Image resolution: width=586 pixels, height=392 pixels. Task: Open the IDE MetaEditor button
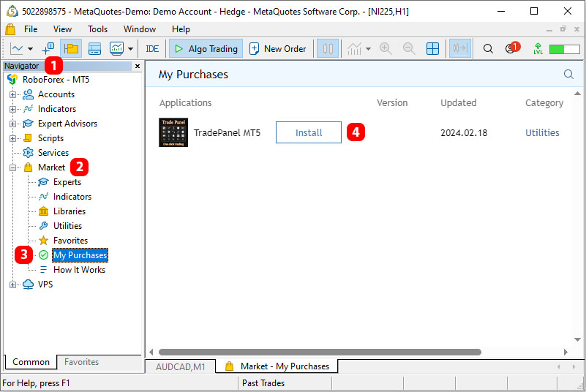pyautogui.click(x=152, y=49)
